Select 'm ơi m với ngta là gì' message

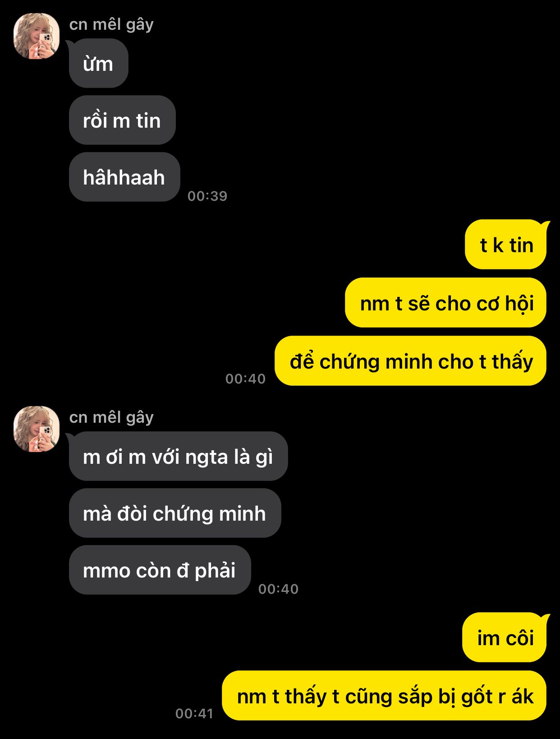[x=178, y=456]
